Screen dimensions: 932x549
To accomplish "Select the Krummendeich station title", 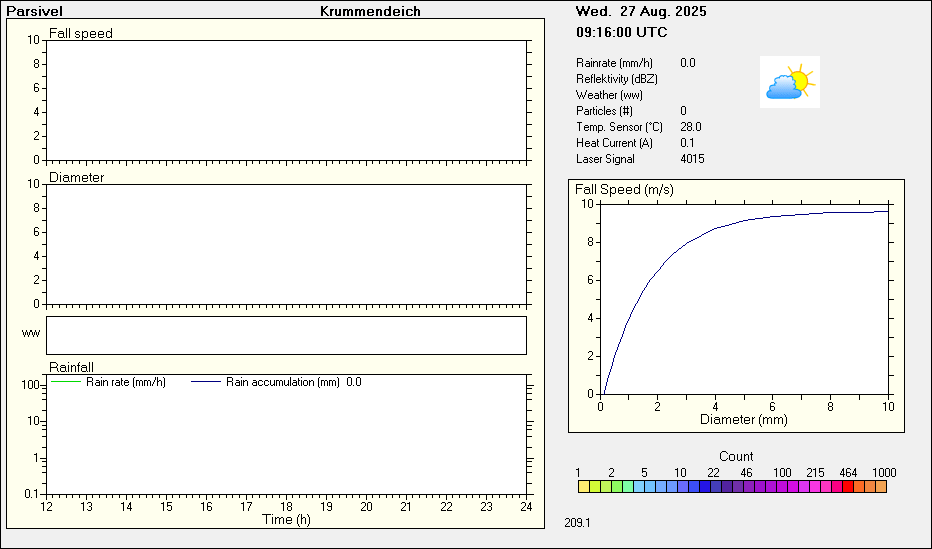I will (x=370, y=11).
